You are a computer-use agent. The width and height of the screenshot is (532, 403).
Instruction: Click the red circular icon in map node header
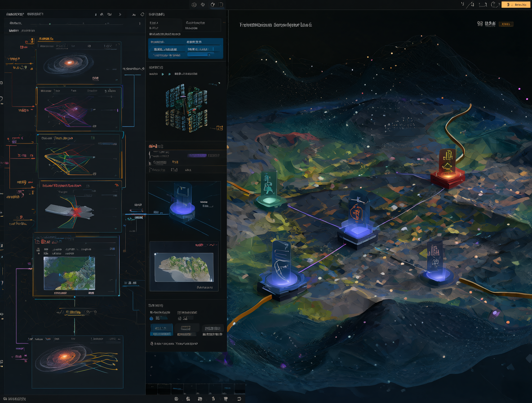click(x=38, y=242)
